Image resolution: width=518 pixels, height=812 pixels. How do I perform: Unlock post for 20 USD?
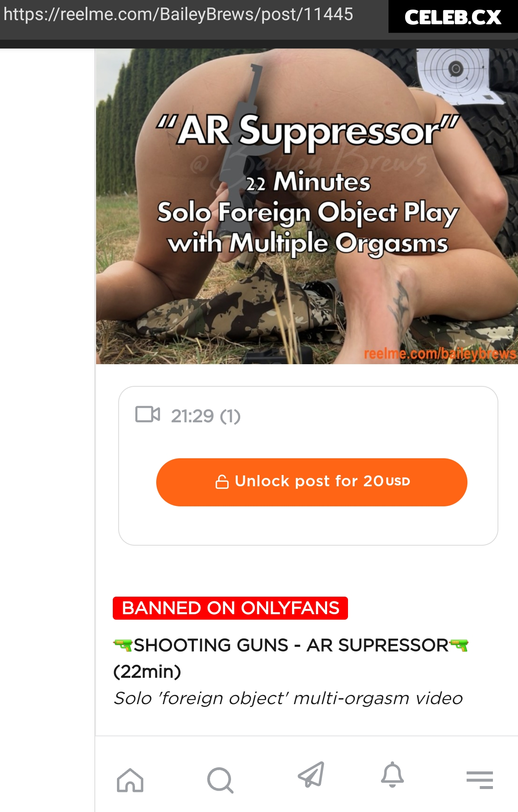click(x=312, y=482)
